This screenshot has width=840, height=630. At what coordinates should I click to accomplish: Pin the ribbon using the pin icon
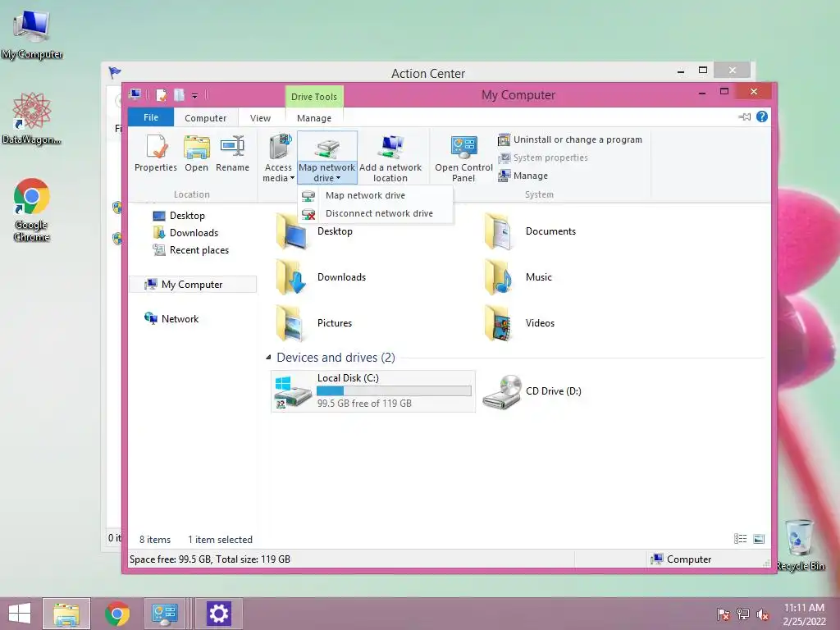tap(744, 116)
